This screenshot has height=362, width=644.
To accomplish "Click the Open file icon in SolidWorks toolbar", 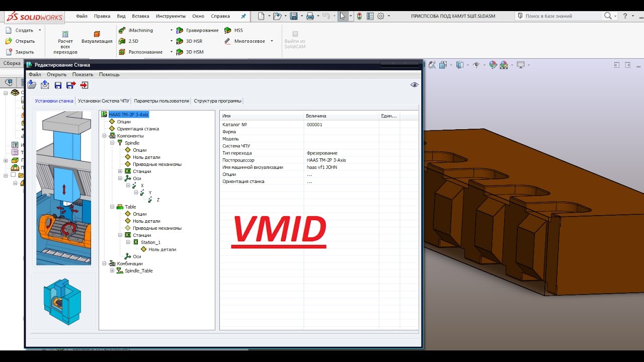I will [277, 16].
